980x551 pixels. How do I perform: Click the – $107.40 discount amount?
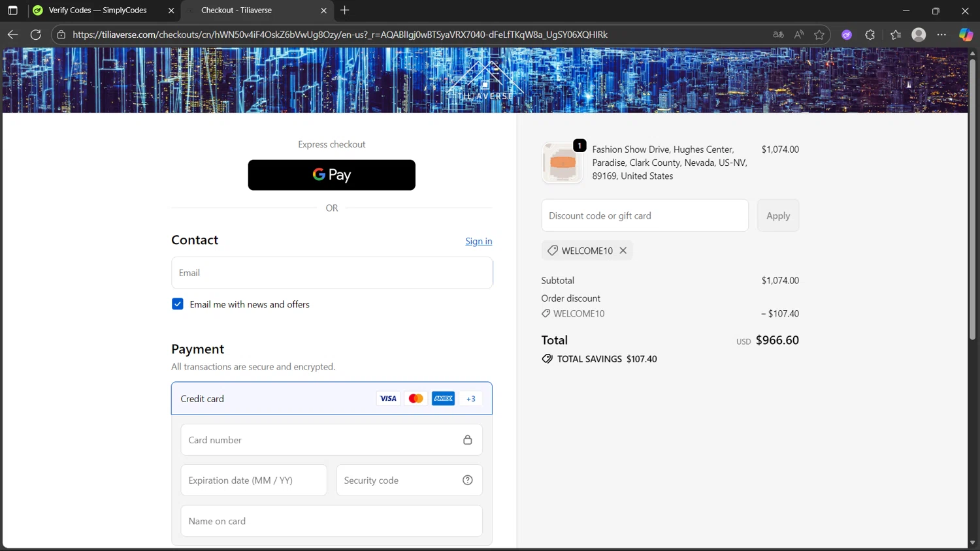coord(780,314)
